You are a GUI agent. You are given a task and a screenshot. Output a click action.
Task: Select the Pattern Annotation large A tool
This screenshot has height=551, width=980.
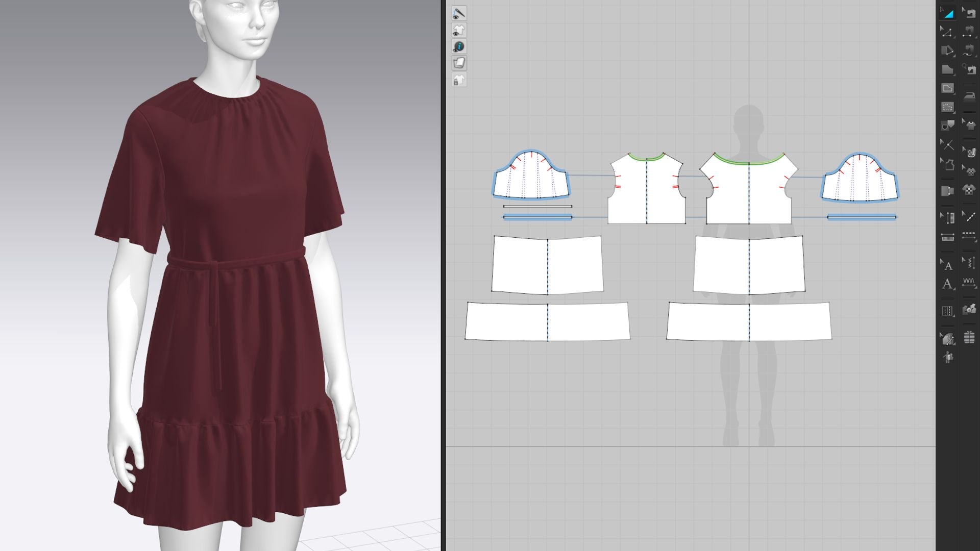pyautogui.click(x=947, y=284)
